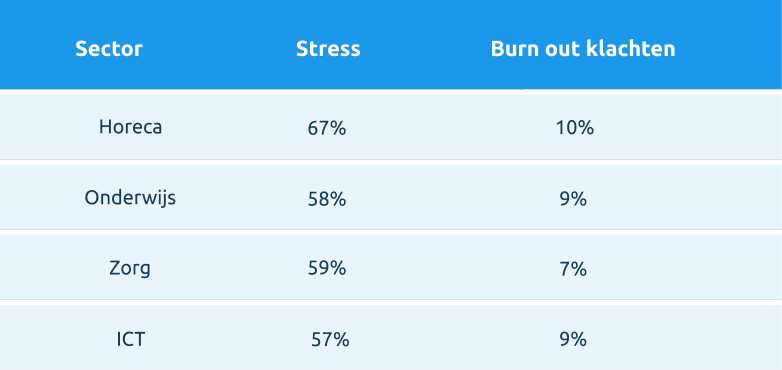The height and width of the screenshot is (370, 782).
Task: Click the 57% stress value
Action: 330,340
